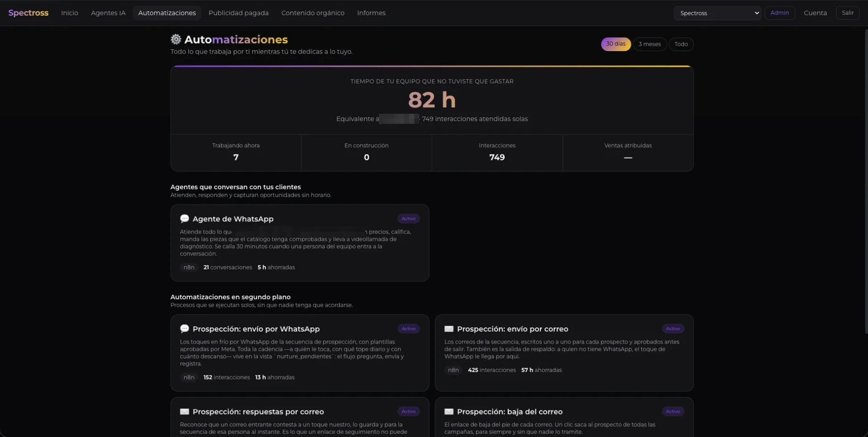
Task: Open the Agentes IA section
Action: pyautogui.click(x=108, y=13)
